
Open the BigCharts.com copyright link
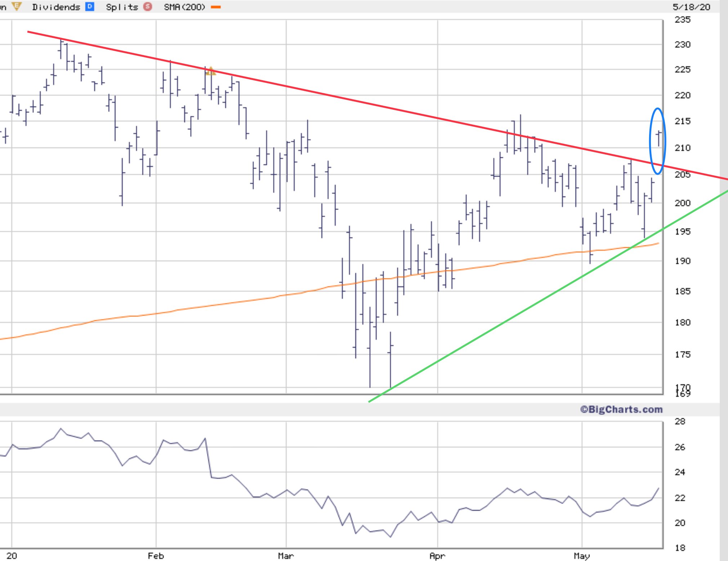tap(621, 409)
